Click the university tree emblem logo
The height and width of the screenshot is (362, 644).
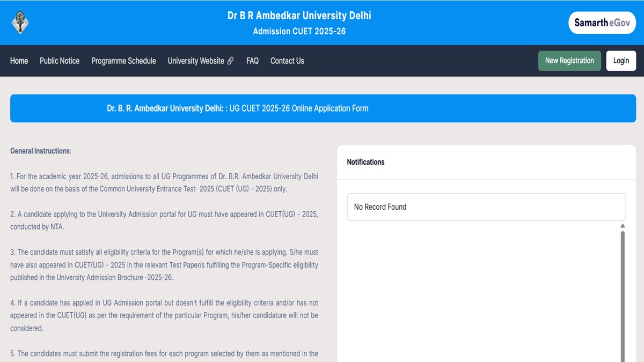[x=20, y=23]
